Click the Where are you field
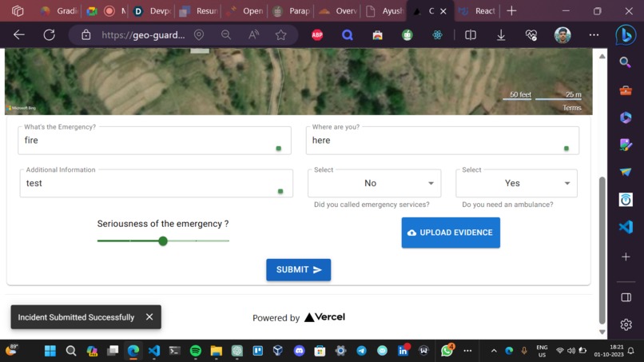Image resolution: width=644 pixels, height=362 pixels. [x=443, y=141]
